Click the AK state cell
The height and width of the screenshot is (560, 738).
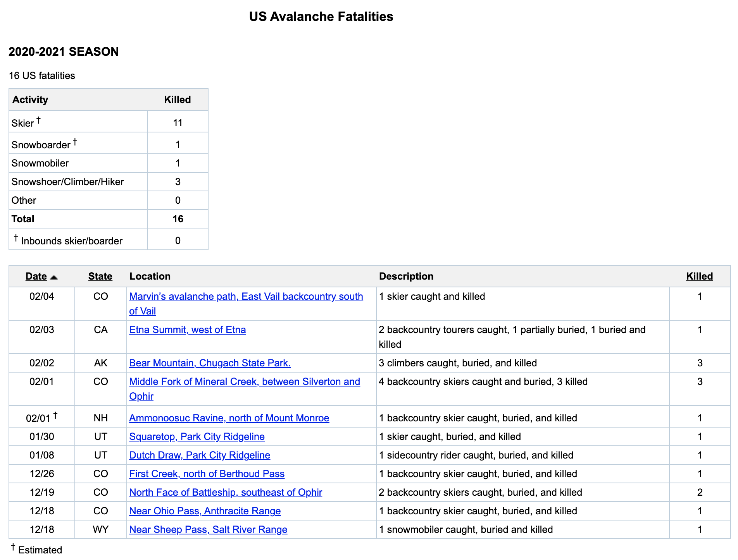click(100, 363)
